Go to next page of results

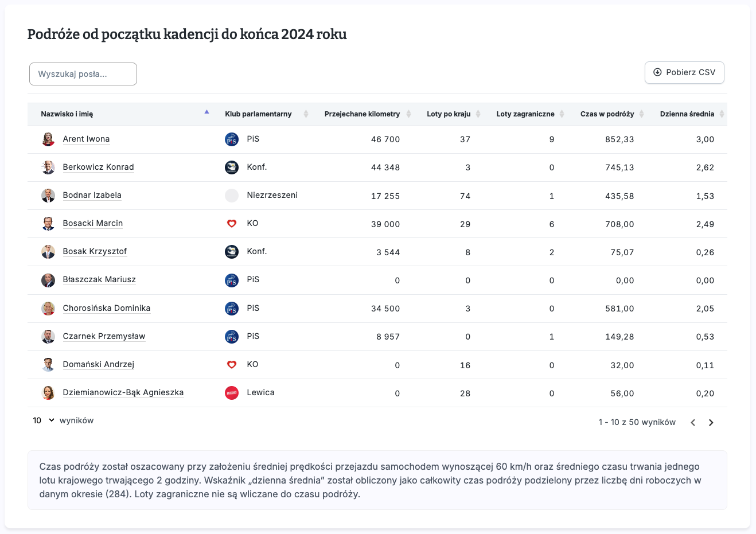click(x=711, y=422)
